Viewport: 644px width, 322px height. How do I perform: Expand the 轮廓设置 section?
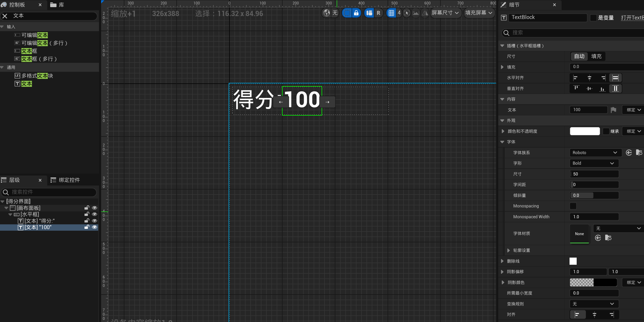tap(509, 250)
